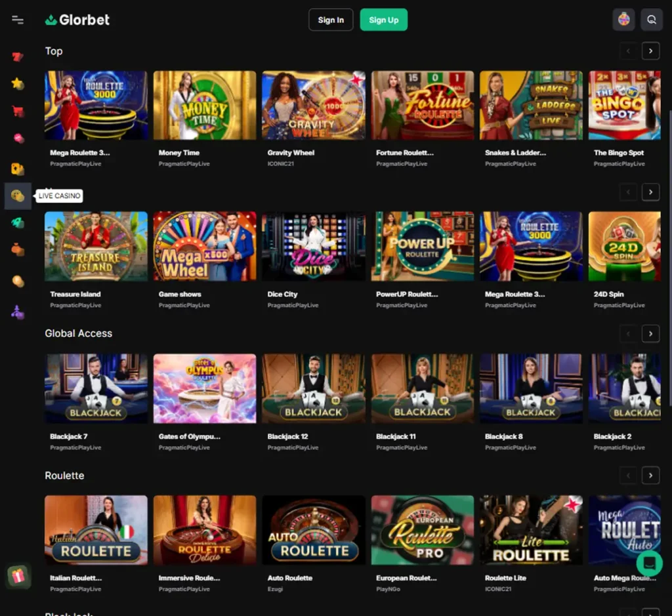Open Fortune Roulette game thumbnail

pos(423,105)
